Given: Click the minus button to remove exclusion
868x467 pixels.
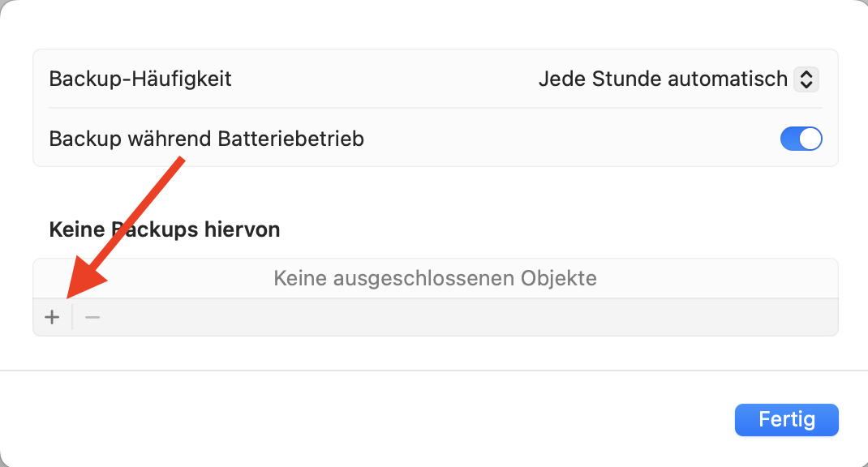Looking at the screenshot, I should point(92,317).
